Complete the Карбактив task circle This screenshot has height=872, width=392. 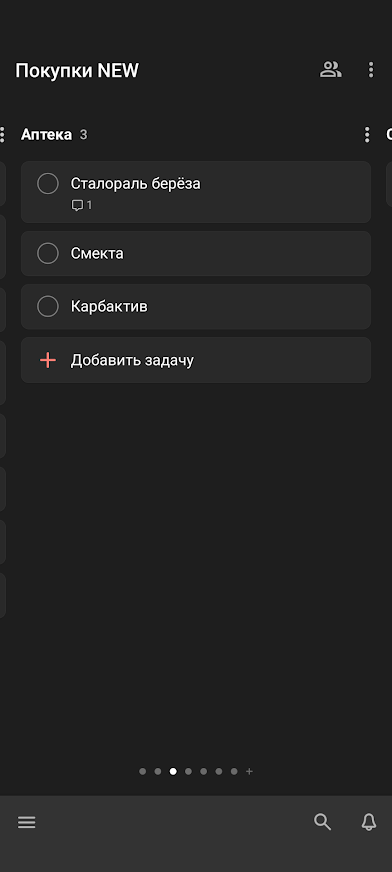click(x=48, y=306)
